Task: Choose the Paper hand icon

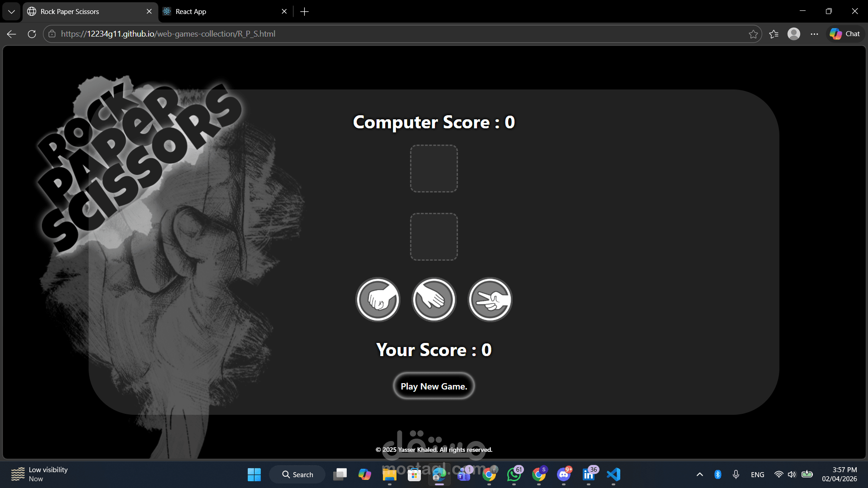Action: (x=434, y=300)
